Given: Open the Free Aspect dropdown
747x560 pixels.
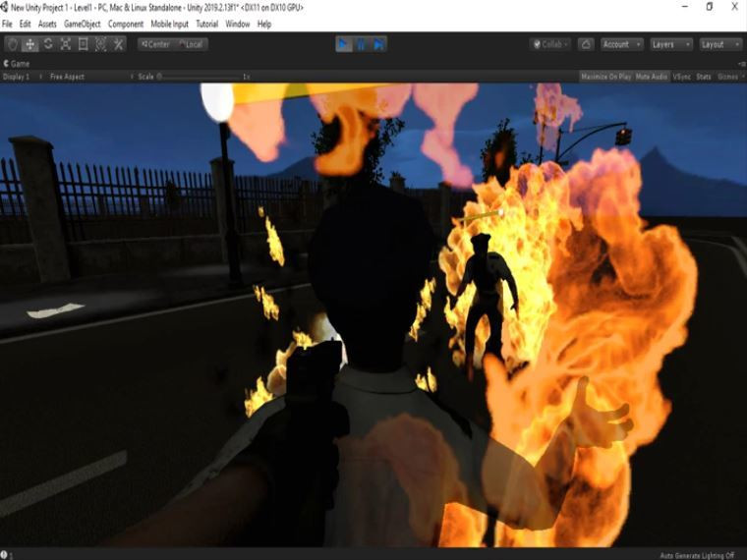Looking at the screenshot, I should pyautogui.click(x=90, y=77).
